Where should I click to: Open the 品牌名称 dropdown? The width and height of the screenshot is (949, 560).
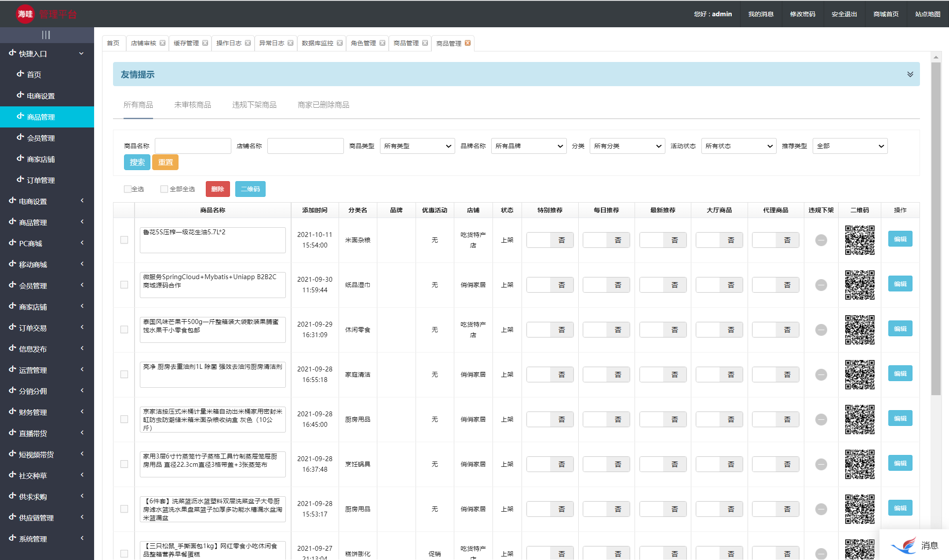[529, 146]
